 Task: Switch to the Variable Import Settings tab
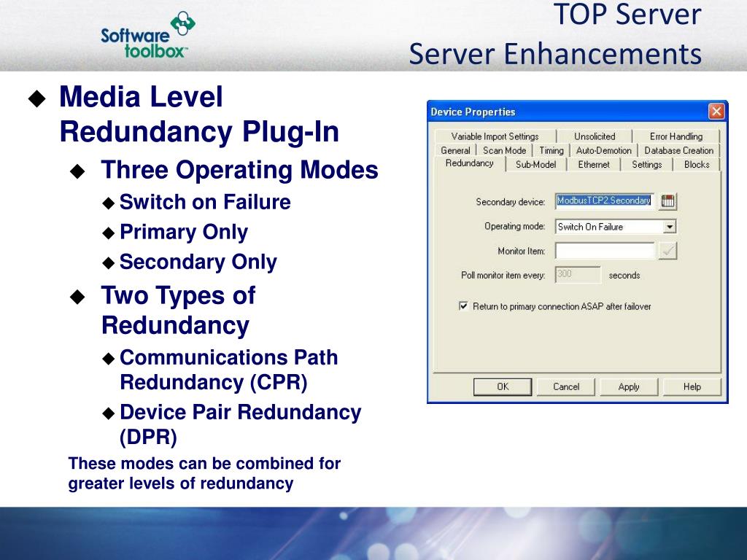[495, 136]
